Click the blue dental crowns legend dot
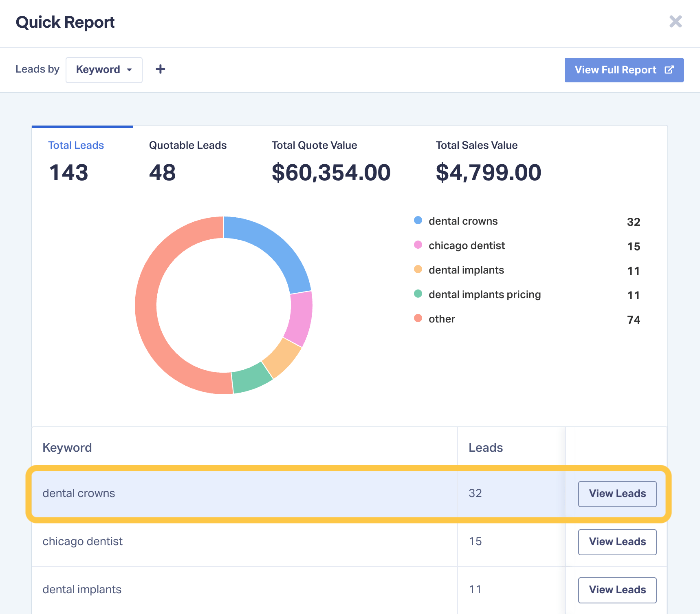Image resolution: width=700 pixels, height=614 pixels. coord(418,221)
